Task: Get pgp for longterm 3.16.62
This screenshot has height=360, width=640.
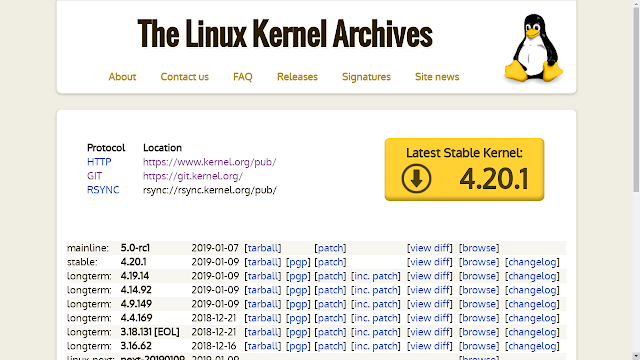Action: click(x=298, y=346)
